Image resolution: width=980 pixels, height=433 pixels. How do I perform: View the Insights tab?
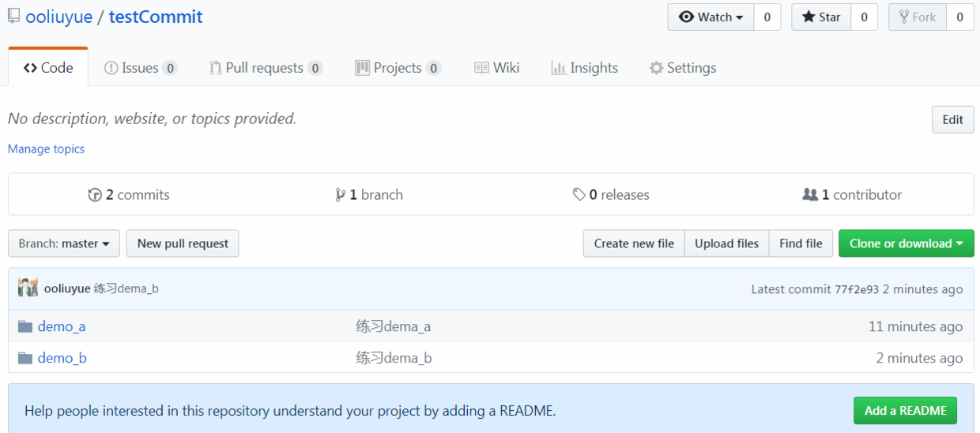pos(585,68)
